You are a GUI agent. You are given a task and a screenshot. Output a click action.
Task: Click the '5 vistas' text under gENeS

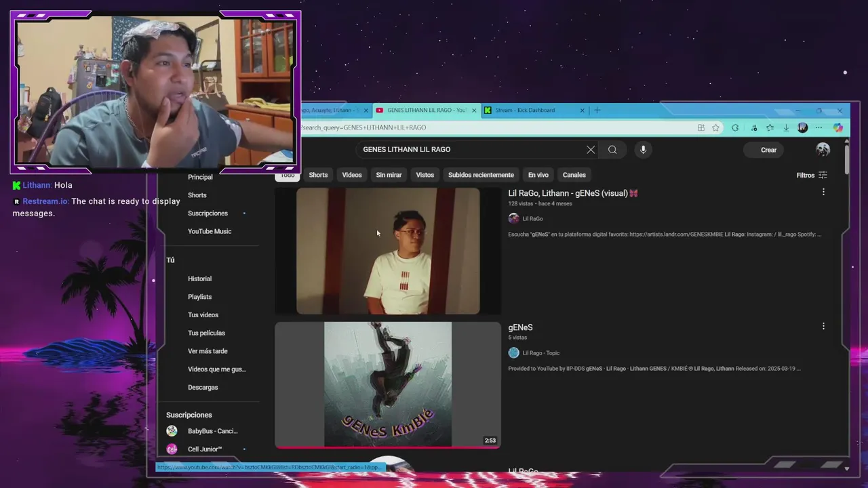517,338
